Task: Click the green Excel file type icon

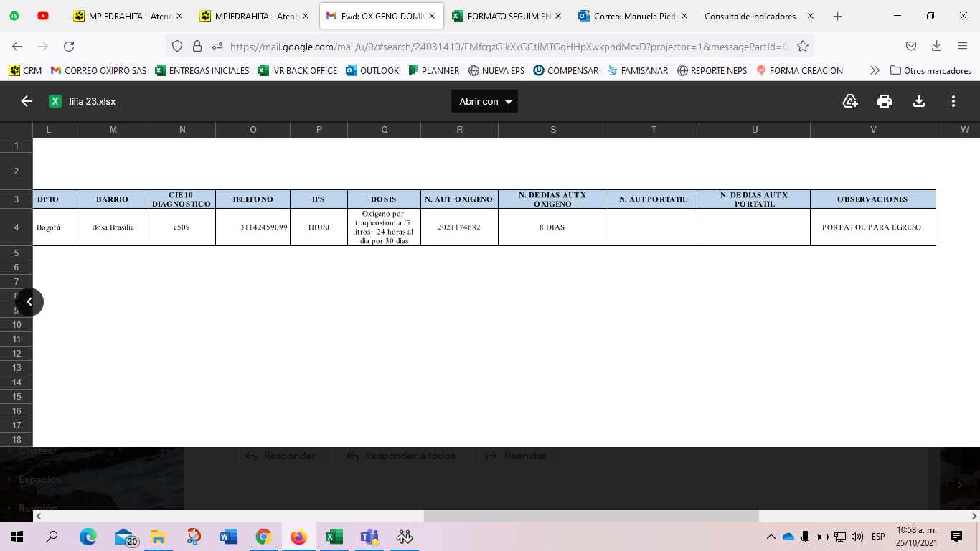Action: [x=55, y=101]
